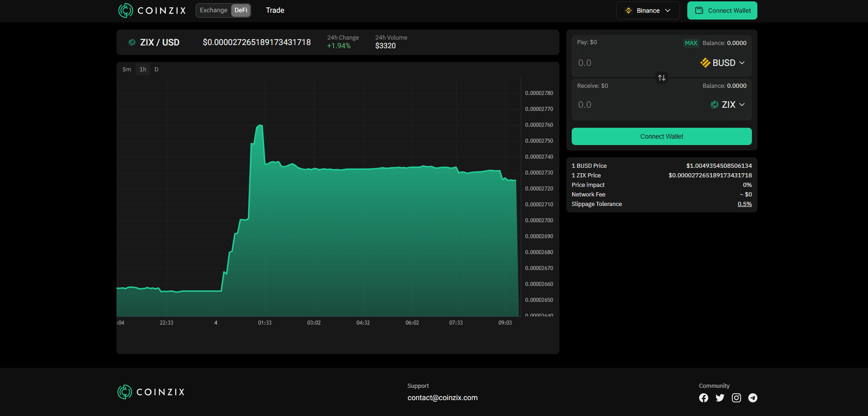Select the BUSD token icon
Image resolution: width=868 pixels, height=416 pixels.
pyautogui.click(x=705, y=63)
